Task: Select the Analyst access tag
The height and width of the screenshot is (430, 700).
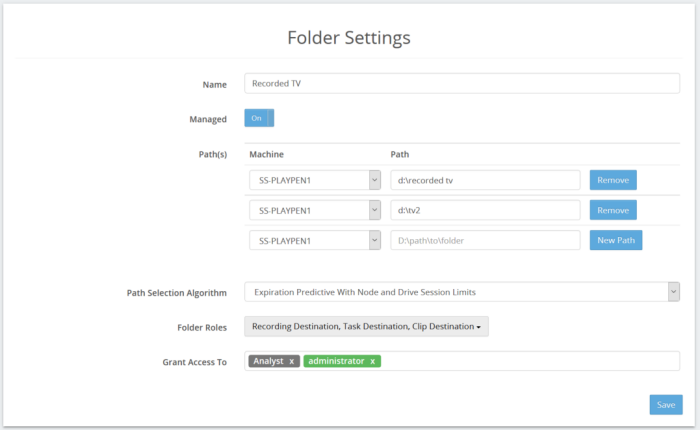Action: click(x=269, y=361)
